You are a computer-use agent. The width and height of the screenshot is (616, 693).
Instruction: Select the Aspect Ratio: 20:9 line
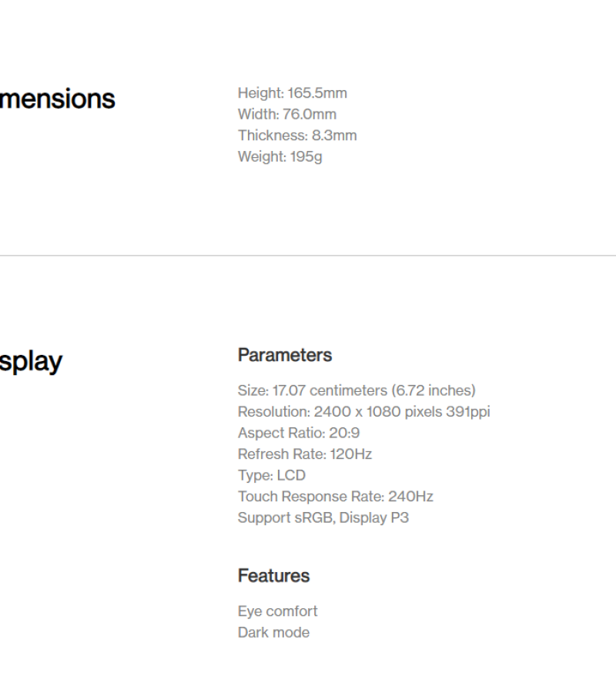pos(298,433)
